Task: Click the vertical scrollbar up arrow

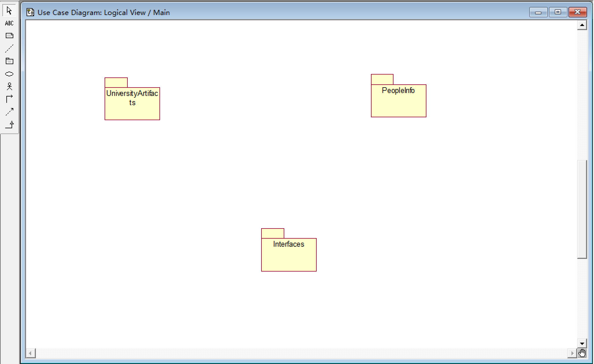Action: point(582,25)
